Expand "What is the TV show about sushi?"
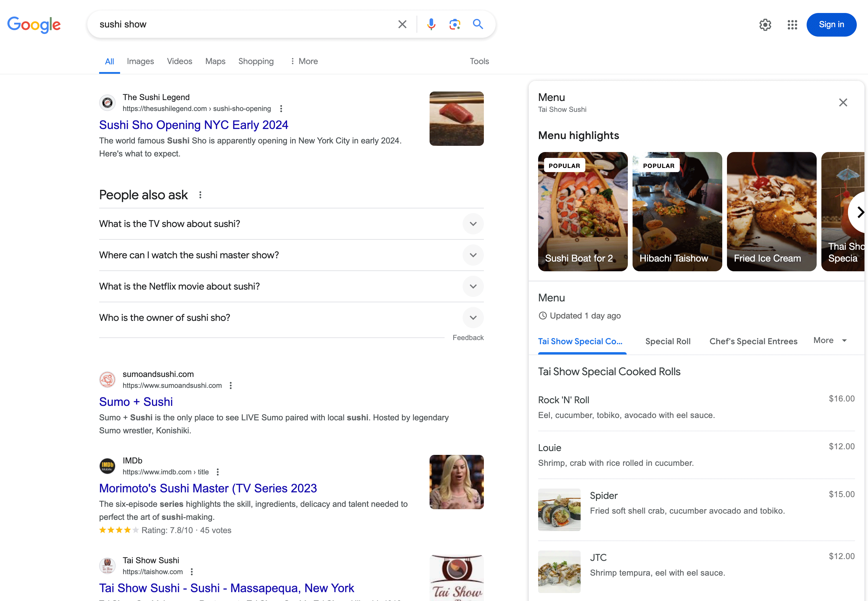Viewport: 868px width, 601px height. 473,224
